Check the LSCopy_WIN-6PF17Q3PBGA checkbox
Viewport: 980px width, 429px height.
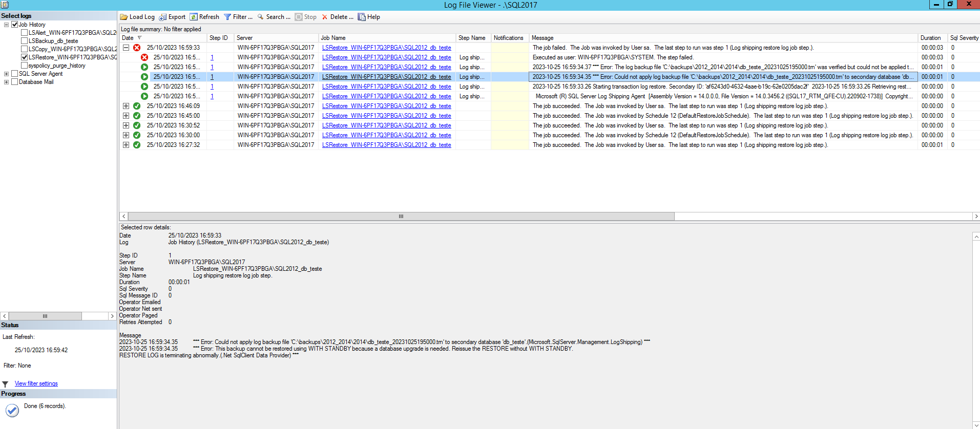[x=25, y=49]
